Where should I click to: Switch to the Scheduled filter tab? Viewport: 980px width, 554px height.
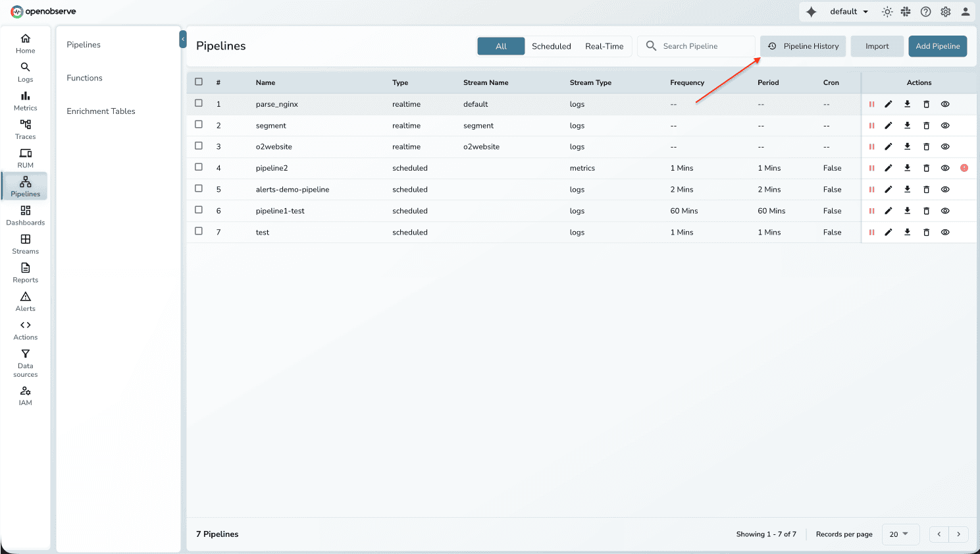pyautogui.click(x=551, y=46)
